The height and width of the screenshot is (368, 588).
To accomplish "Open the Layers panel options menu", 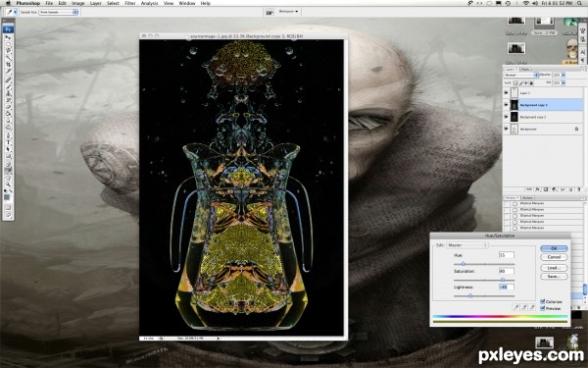I will pyautogui.click(x=584, y=69).
